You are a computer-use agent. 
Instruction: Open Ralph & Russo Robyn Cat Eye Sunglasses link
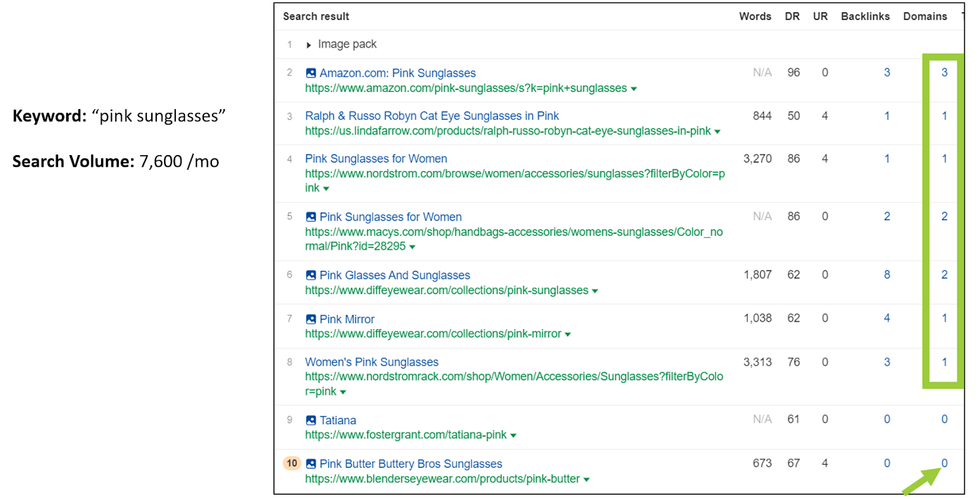point(432,116)
